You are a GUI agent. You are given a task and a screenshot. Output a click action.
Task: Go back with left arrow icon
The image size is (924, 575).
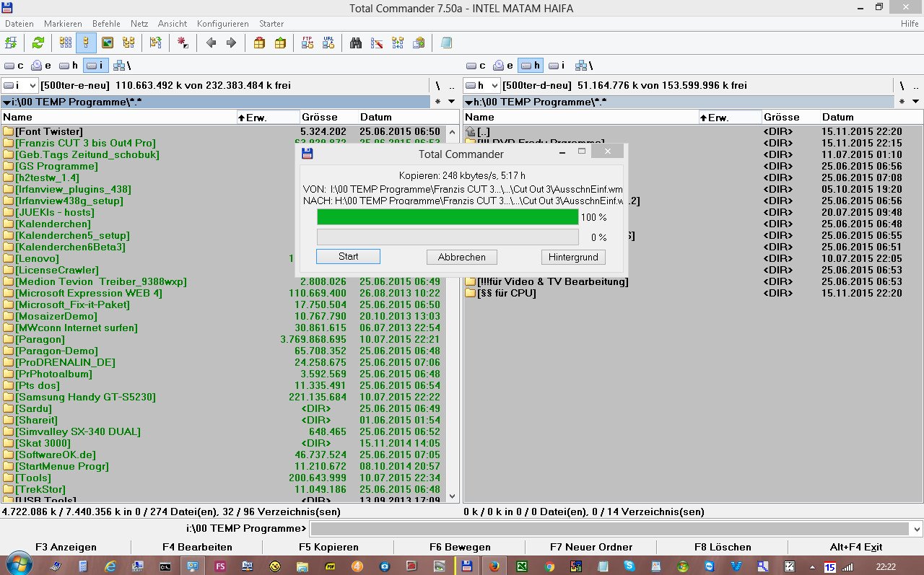pyautogui.click(x=211, y=43)
